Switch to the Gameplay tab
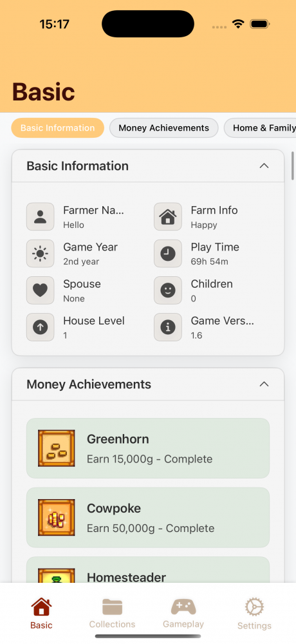 [x=183, y=614]
